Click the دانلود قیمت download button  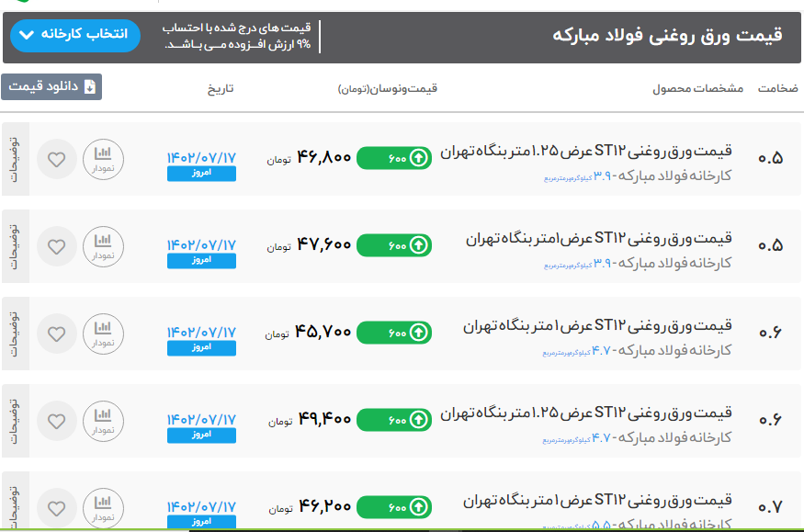pyautogui.click(x=51, y=87)
